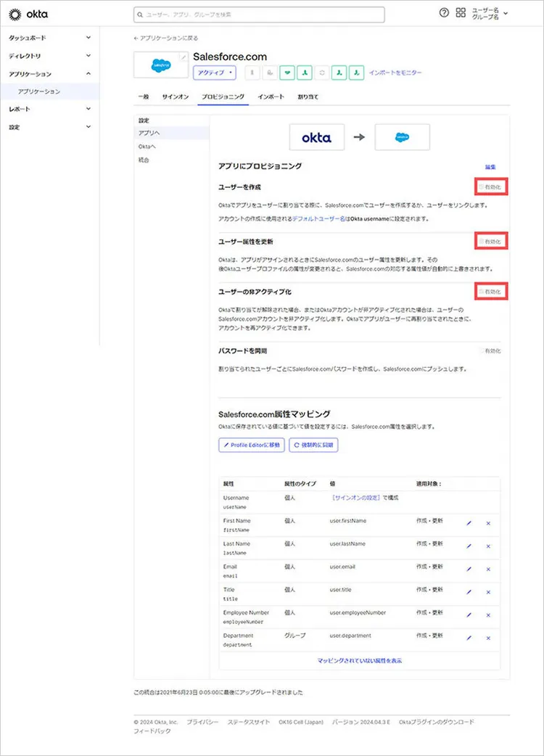Click the green icon left of インポートをモニター
The width and height of the screenshot is (544, 756).
[357, 73]
